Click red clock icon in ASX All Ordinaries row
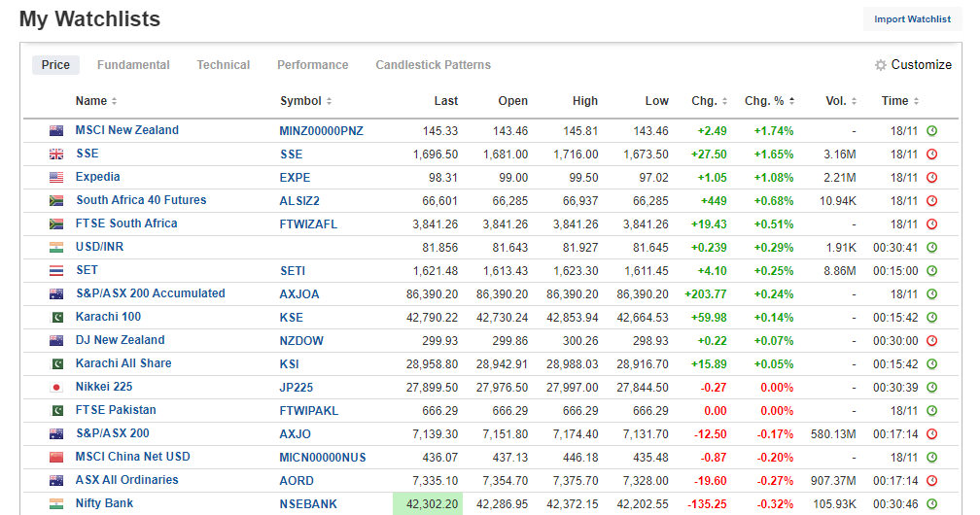The height and width of the screenshot is (515, 980). click(x=931, y=481)
